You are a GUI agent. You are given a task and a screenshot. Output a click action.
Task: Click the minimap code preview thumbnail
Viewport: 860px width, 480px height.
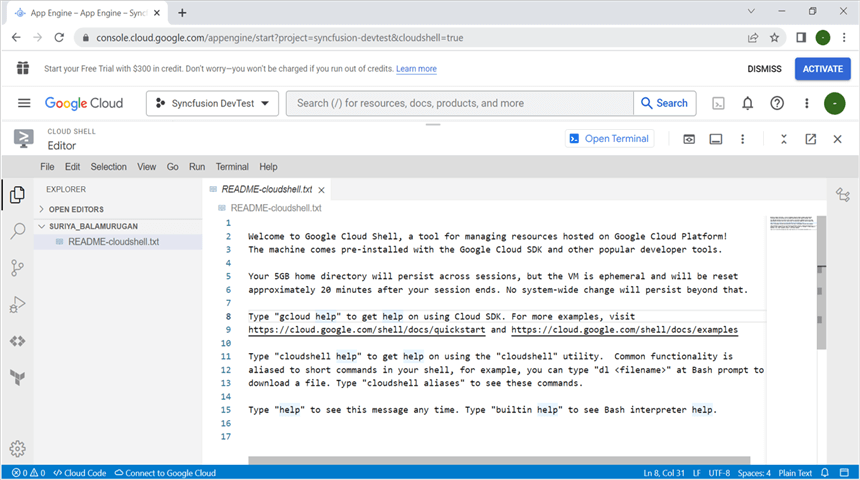click(792, 223)
